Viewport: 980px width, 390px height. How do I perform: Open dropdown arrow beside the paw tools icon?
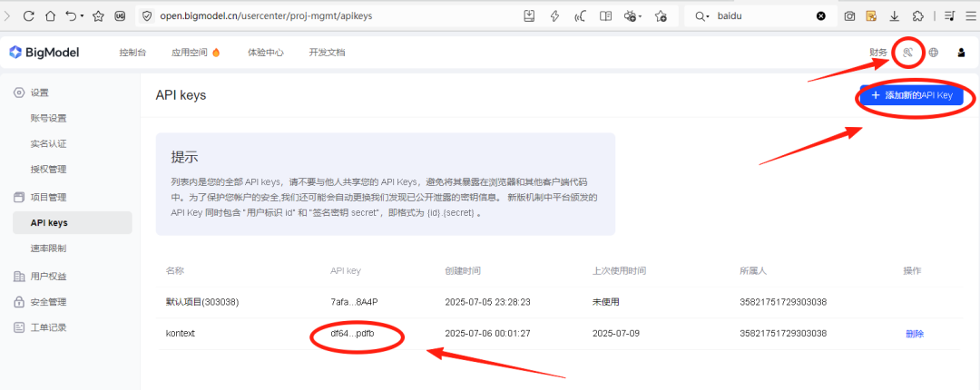tap(640, 17)
